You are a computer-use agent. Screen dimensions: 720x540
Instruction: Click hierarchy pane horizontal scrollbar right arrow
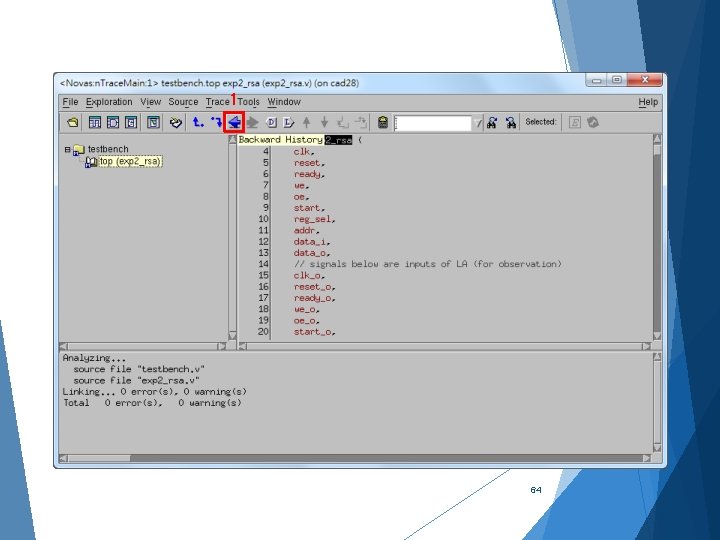pyautogui.click(x=222, y=346)
